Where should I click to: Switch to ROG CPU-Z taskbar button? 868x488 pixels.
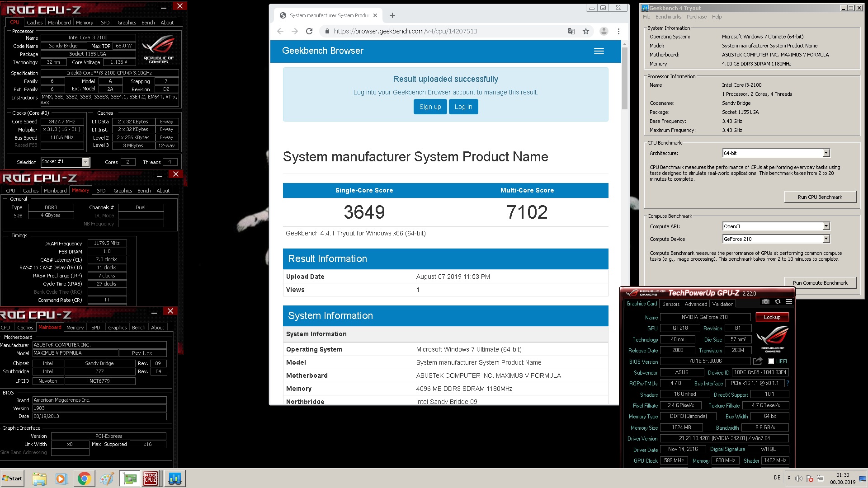(151, 479)
